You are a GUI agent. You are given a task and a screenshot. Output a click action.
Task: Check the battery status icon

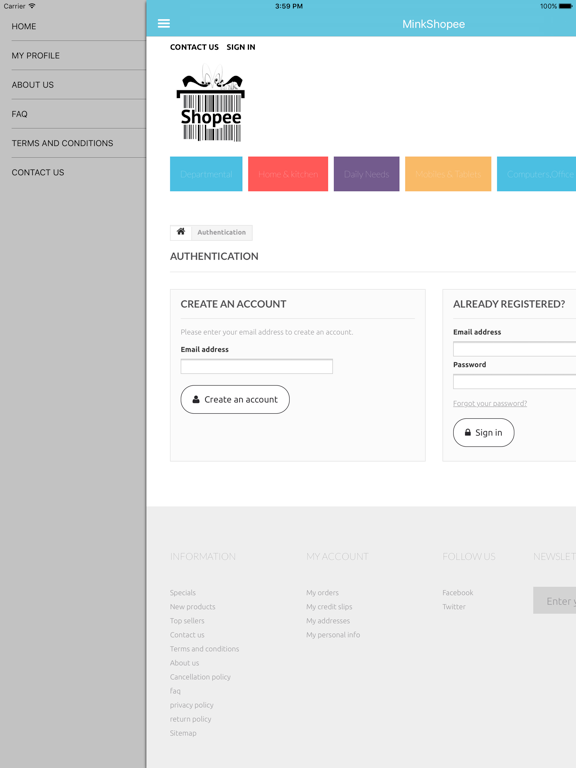click(565, 6)
